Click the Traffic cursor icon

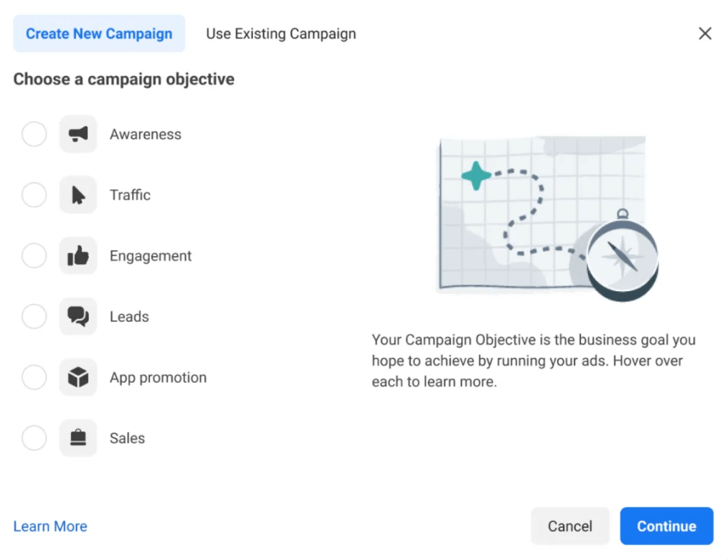coord(77,194)
